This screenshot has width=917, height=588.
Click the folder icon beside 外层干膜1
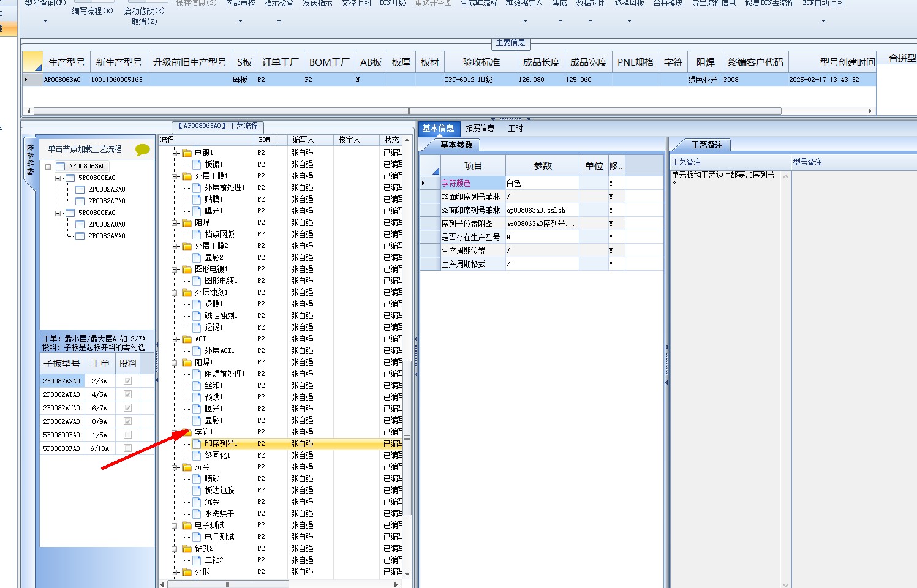tap(187, 176)
